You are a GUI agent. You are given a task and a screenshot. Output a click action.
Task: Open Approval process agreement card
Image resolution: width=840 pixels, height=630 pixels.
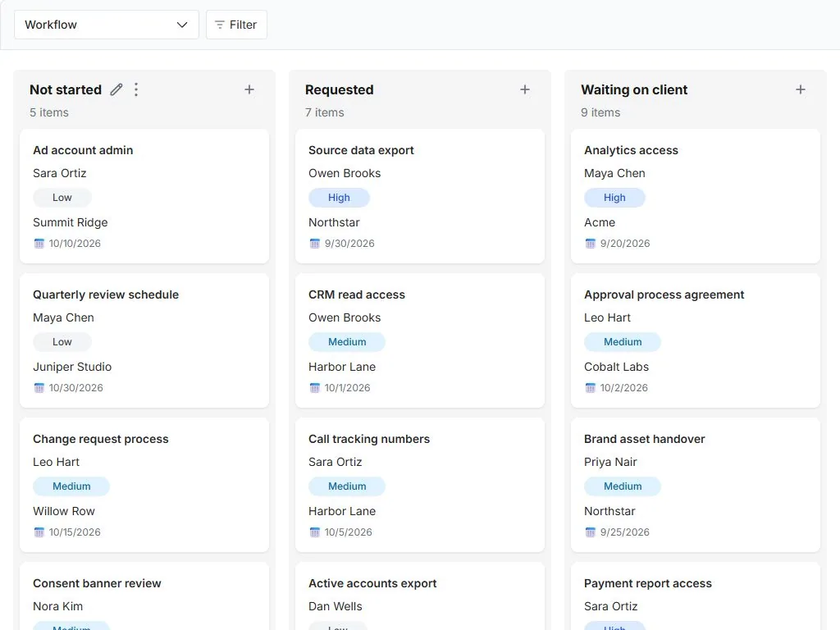click(x=696, y=340)
